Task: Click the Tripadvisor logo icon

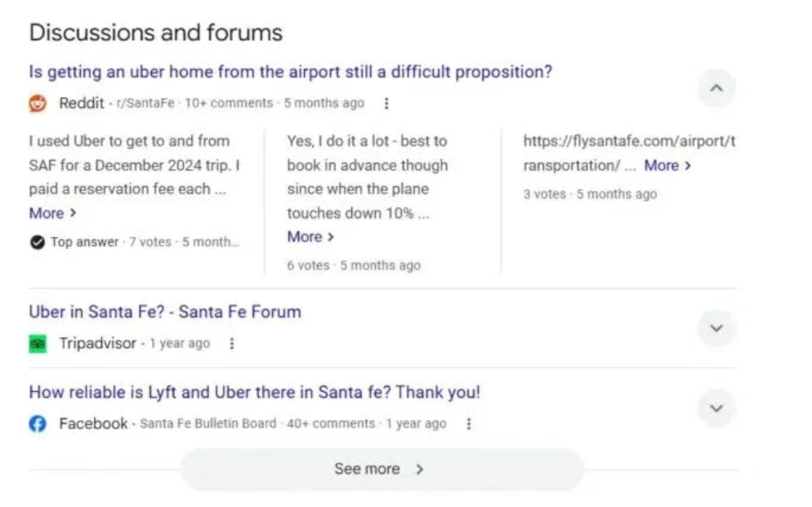Action: pos(38,344)
